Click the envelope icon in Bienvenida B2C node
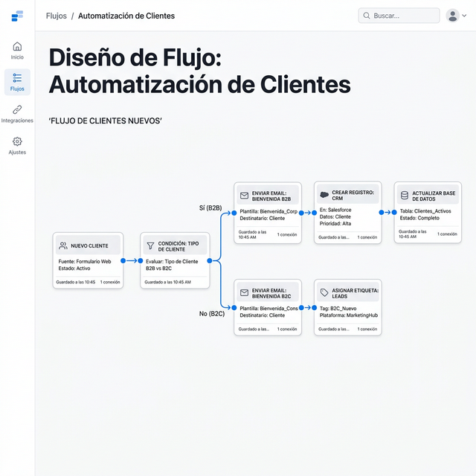Image resolution: width=476 pixels, height=476 pixels. pos(244,292)
